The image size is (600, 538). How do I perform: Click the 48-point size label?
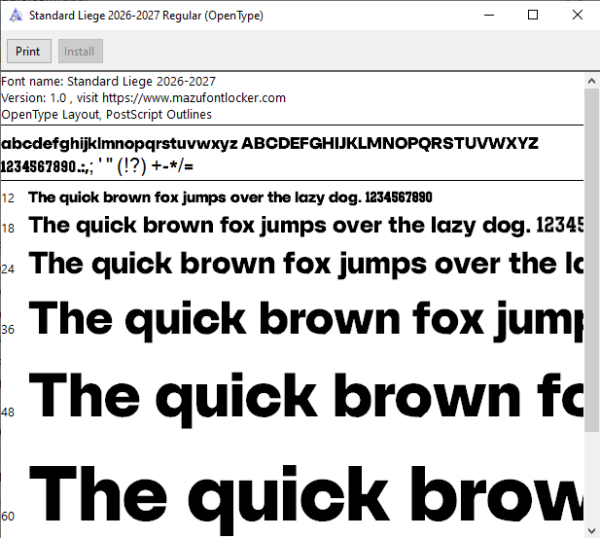(8, 412)
